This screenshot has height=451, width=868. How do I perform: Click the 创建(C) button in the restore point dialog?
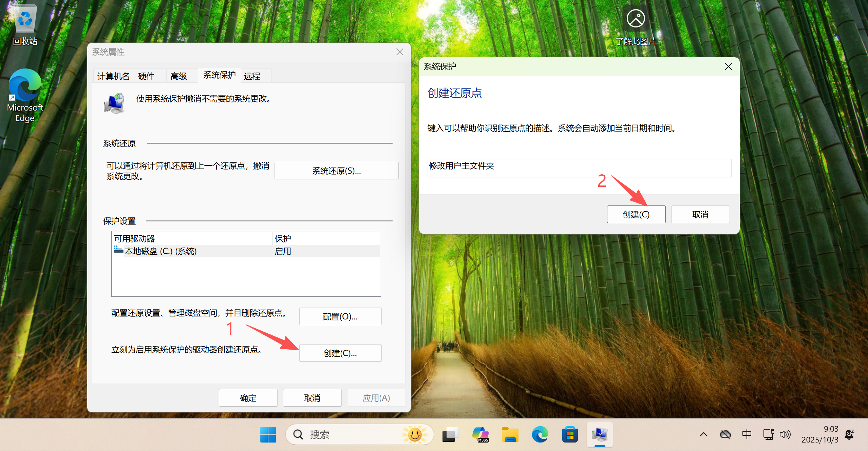636,215
